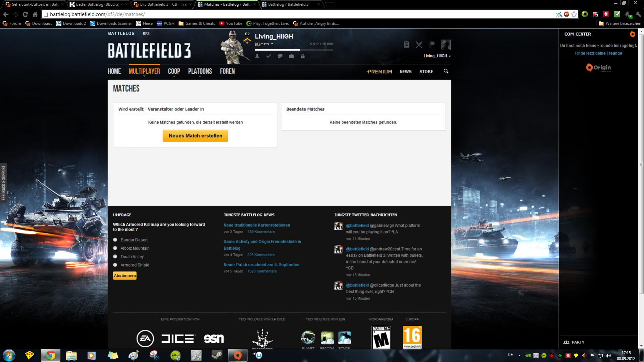Image resolution: width=644 pixels, height=362 pixels.
Task: Click the XP progress bar 5.812 / 10.000
Action: pyautogui.click(x=294, y=50)
